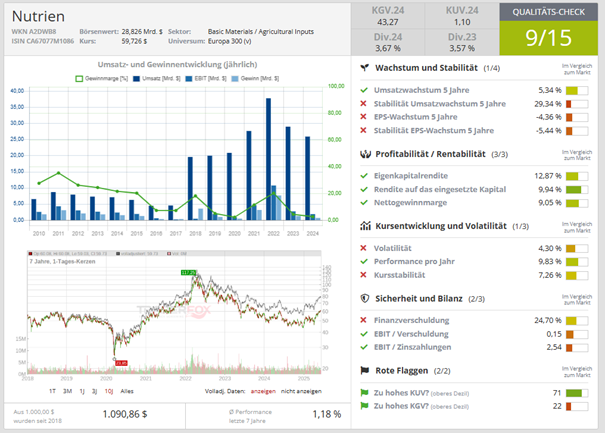Click the market comparison bar for Zu hohes KUV?
This screenshot has height=433, width=605.
(577, 393)
